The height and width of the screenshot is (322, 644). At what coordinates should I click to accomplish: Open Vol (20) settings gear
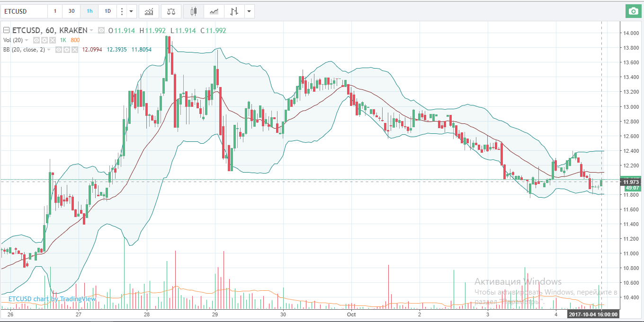click(45, 40)
